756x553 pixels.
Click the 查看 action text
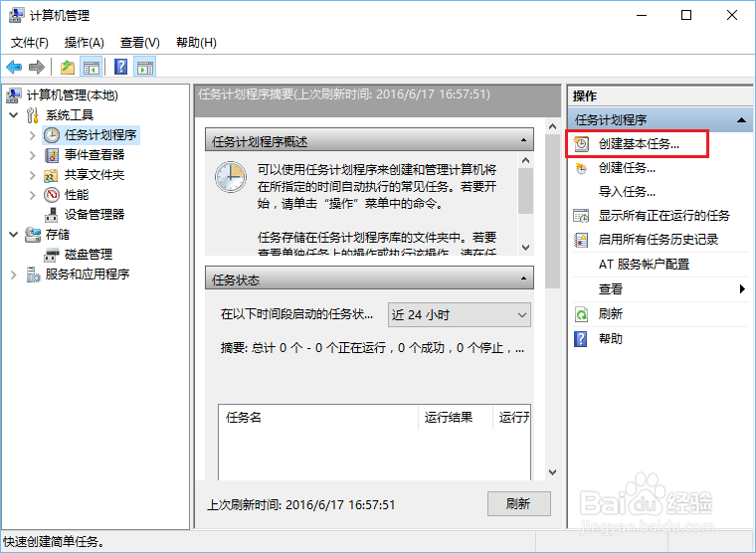click(x=611, y=289)
